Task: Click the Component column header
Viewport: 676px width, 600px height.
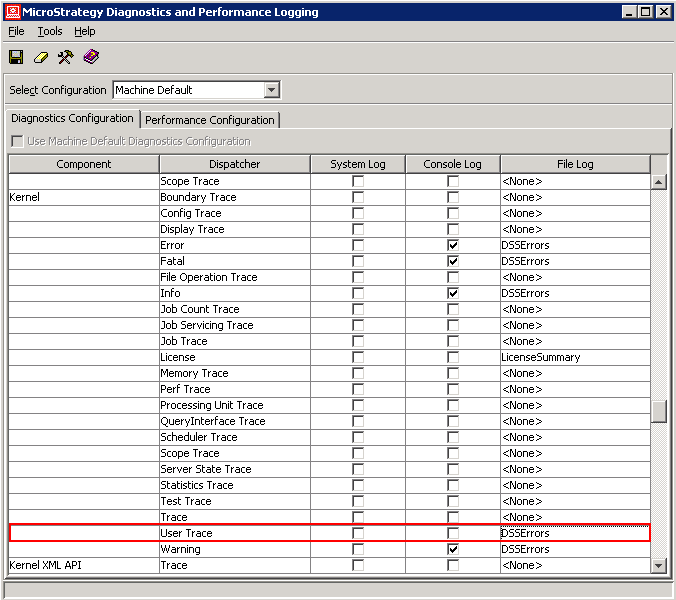Action: tap(84, 164)
